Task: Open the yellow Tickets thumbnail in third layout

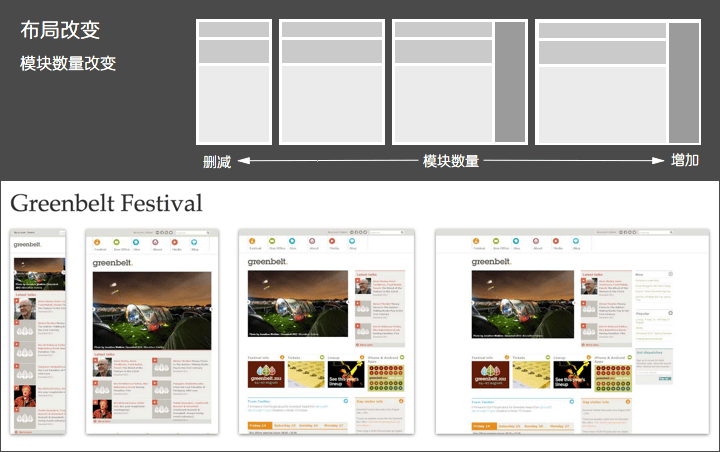Action: point(306,374)
